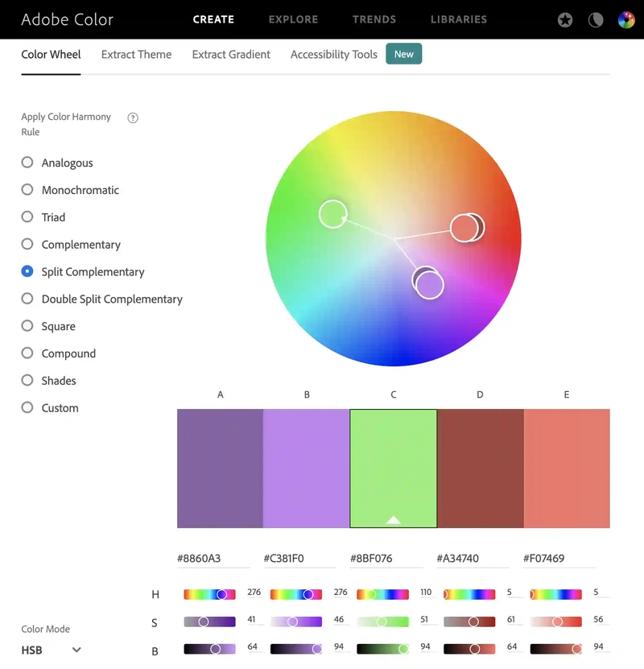Open Accessibility Tools tab
The image size is (644, 669).
(334, 55)
